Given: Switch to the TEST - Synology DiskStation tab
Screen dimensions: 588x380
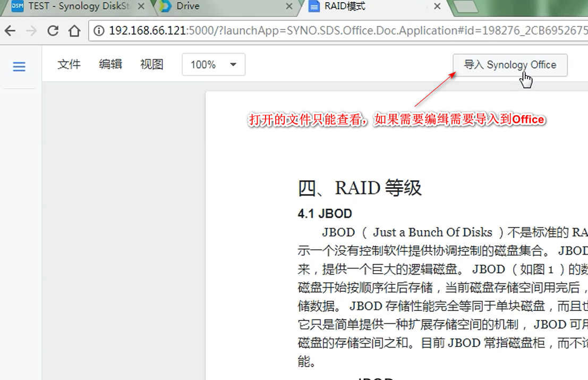Looking at the screenshot, I should tap(72, 6).
